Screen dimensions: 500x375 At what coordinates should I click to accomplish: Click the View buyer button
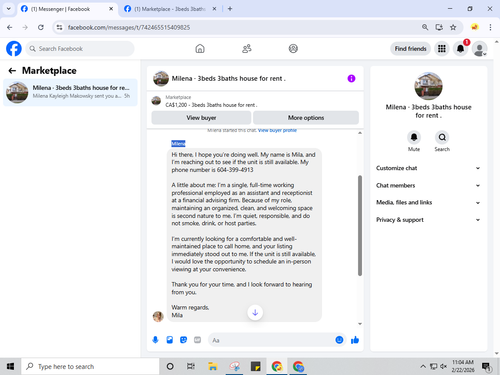tap(201, 118)
